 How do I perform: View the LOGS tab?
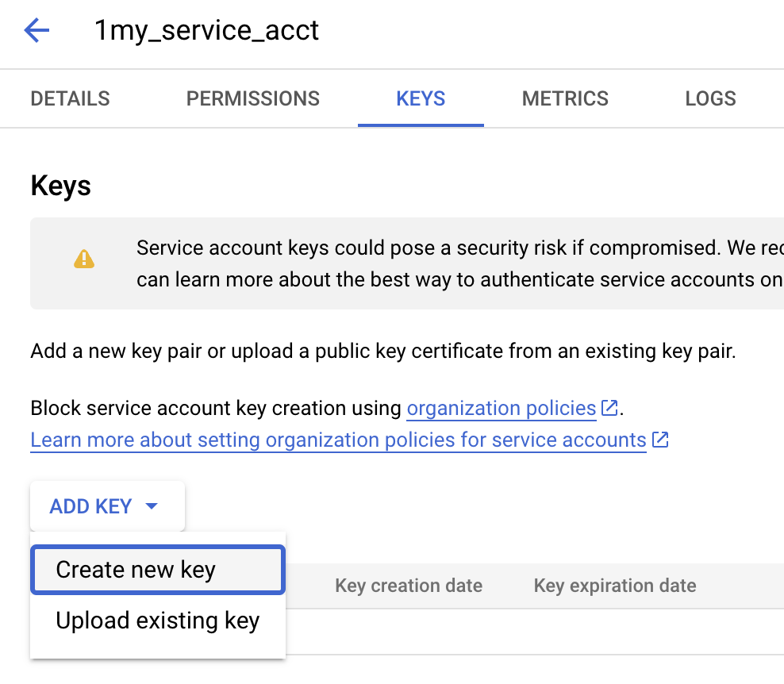point(710,98)
